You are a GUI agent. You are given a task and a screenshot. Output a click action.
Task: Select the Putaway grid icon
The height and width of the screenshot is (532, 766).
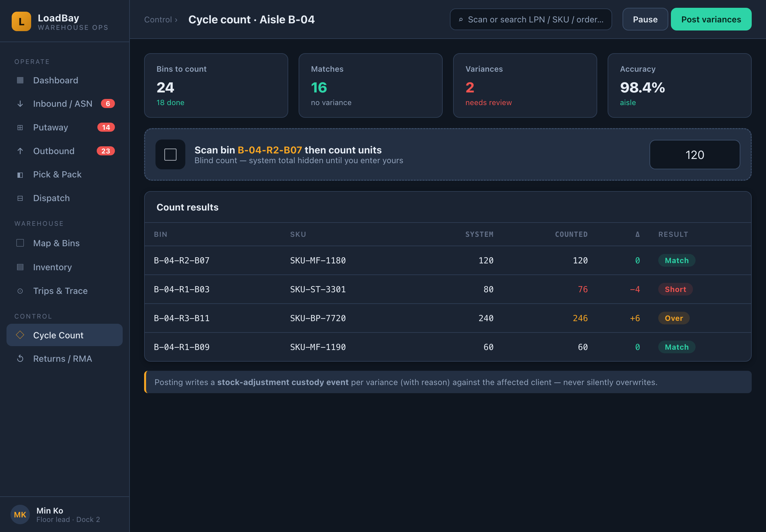click(20, 127)
